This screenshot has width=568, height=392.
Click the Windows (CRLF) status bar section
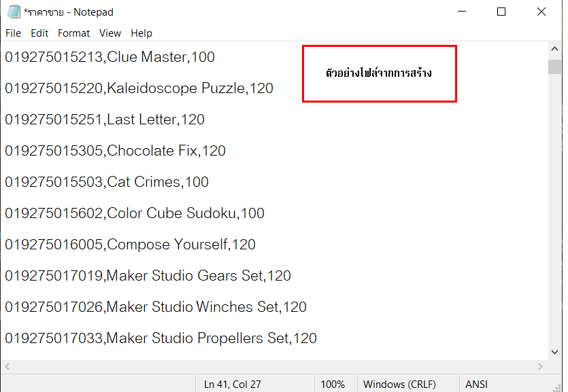point(399,384)
